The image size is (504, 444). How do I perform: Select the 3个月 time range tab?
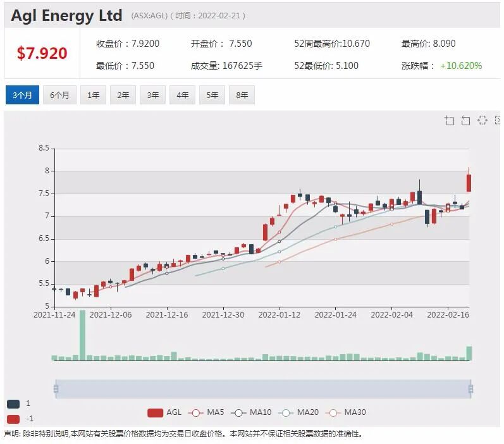(x=22, y=95)
